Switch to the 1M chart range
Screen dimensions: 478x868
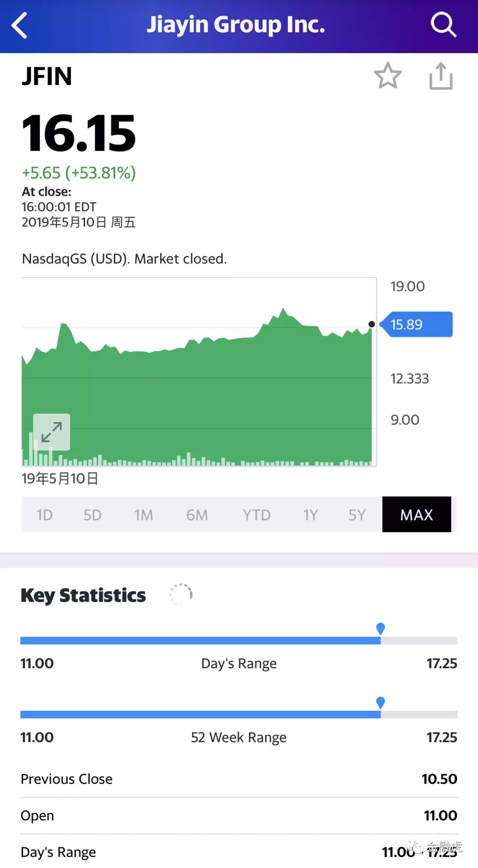tap(144, 515)
